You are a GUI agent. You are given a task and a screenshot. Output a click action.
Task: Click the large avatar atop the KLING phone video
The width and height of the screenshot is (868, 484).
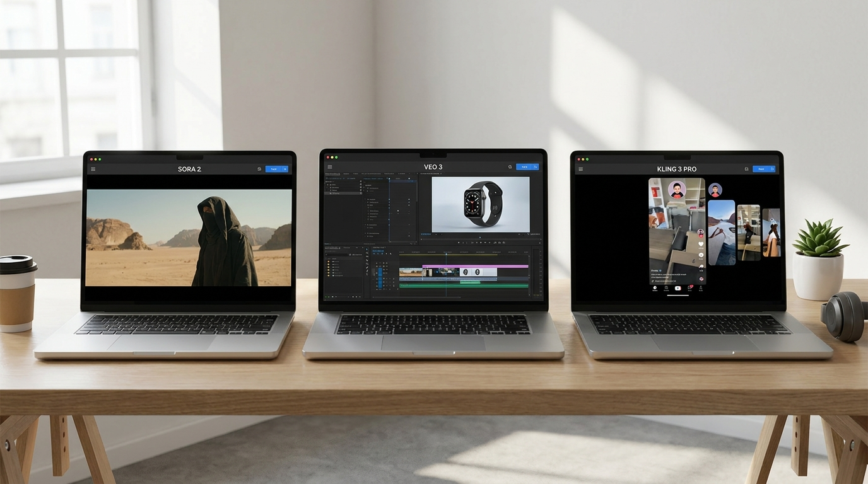(677, 190)
